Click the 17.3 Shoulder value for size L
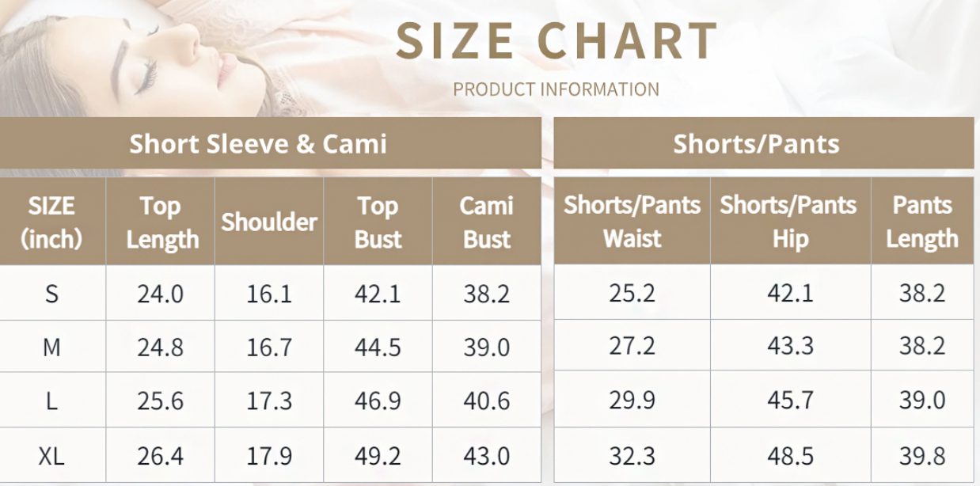This screenshot has height=486, width=980. (x=269, y=401)
